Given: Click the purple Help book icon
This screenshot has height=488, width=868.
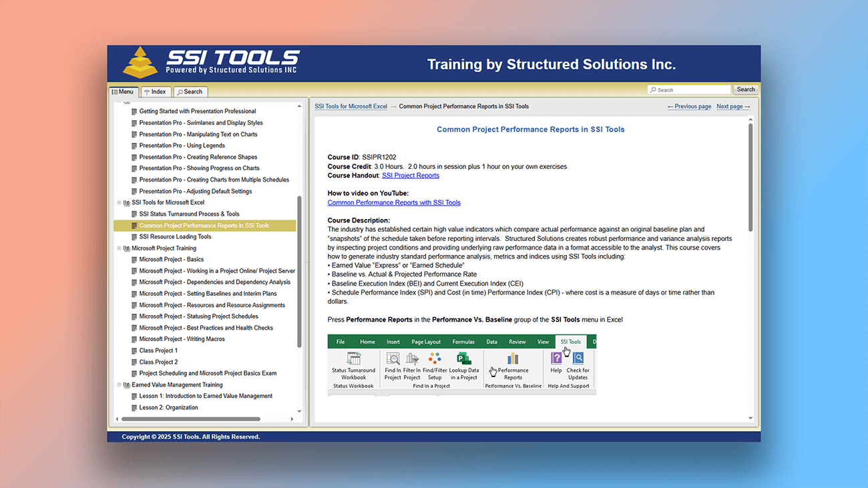Looking at the screenshot, I should tap(556, 358).
